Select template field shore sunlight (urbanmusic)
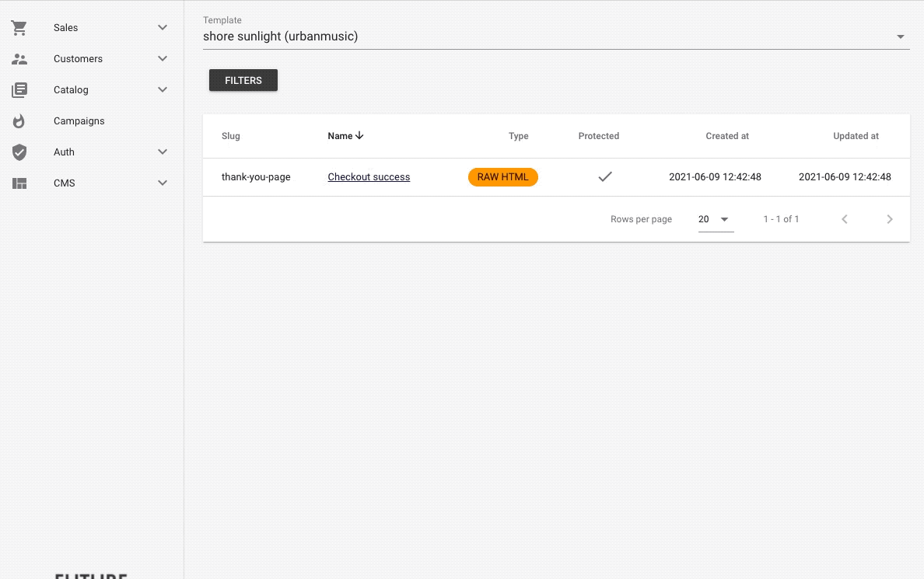This screenshot has height=579, width=924. click(x=556, y=37)
